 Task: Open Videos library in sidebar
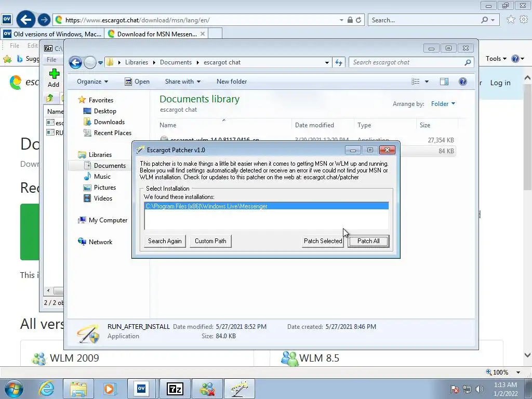pyautogui.click(x=103, y=198)
